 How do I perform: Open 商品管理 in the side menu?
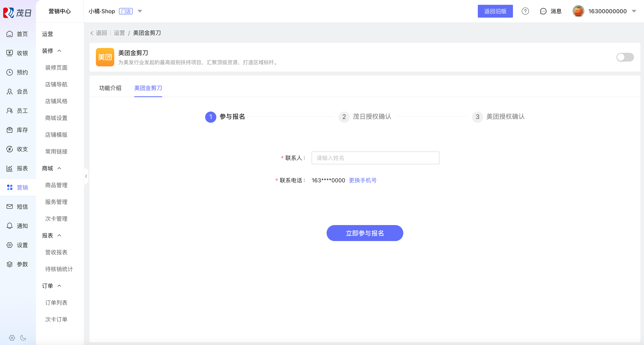tap(56, 185)
